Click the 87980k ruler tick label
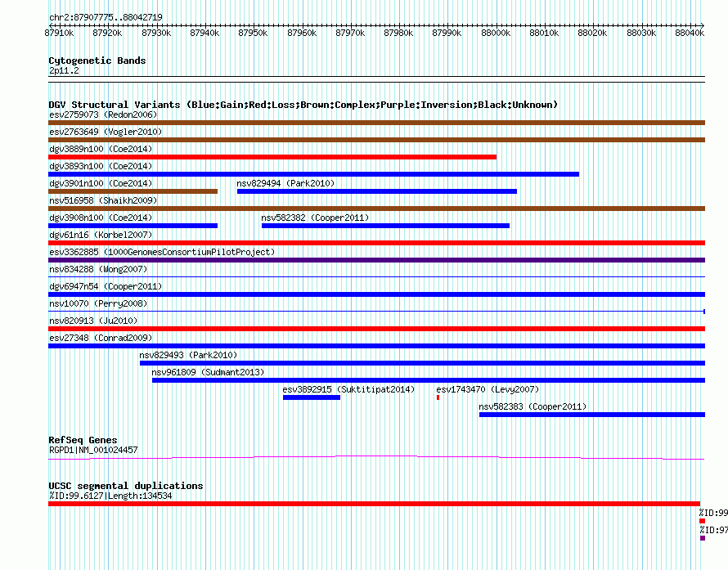The height and width of the screenshot is (570, 728). (x=399, y=33)
